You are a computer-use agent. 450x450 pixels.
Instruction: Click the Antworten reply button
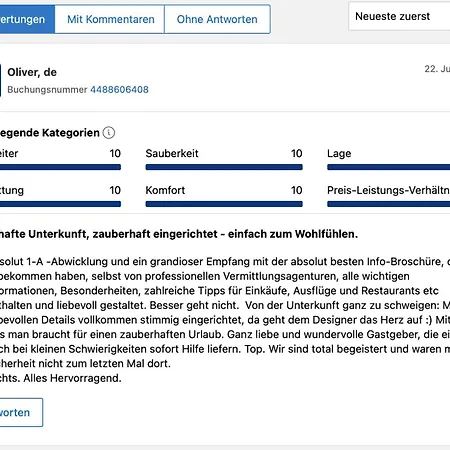(21, 412)
